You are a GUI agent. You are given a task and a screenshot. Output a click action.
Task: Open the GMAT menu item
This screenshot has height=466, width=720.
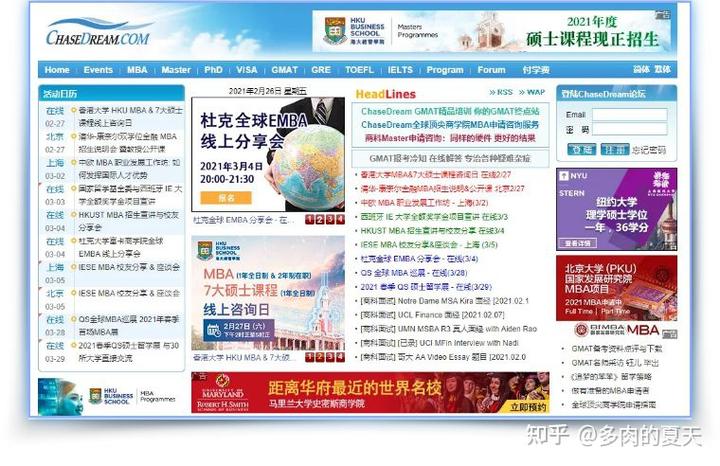point(284,70)
